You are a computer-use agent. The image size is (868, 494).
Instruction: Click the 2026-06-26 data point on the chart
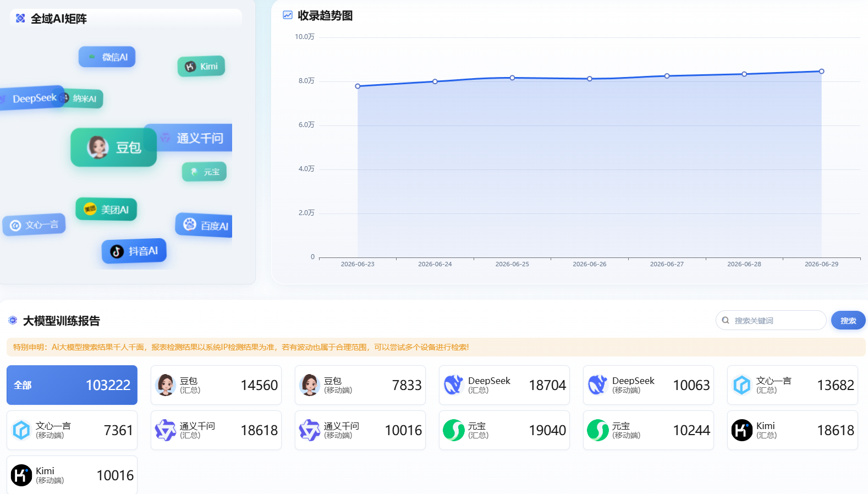(x=590, y=79)
